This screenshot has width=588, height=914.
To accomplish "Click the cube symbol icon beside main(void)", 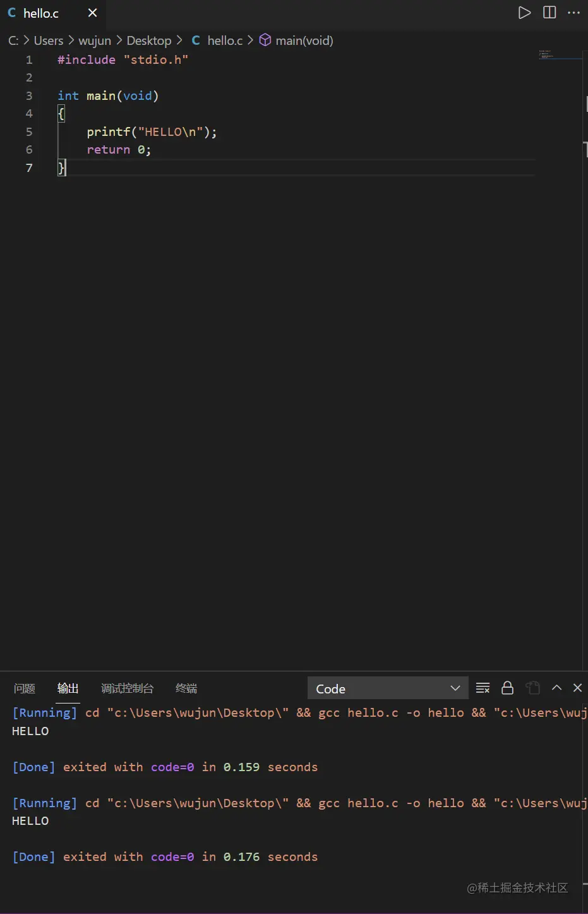I will (265, 40).
